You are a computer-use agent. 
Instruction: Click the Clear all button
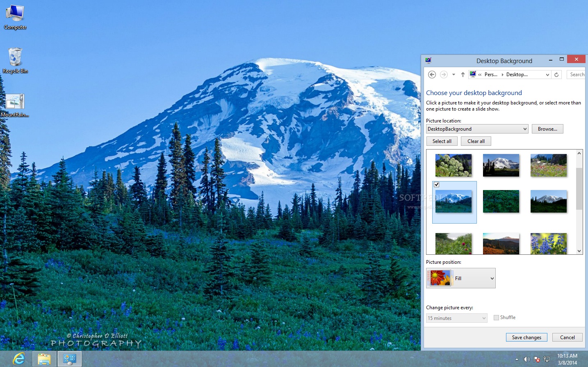coord(476,141)
